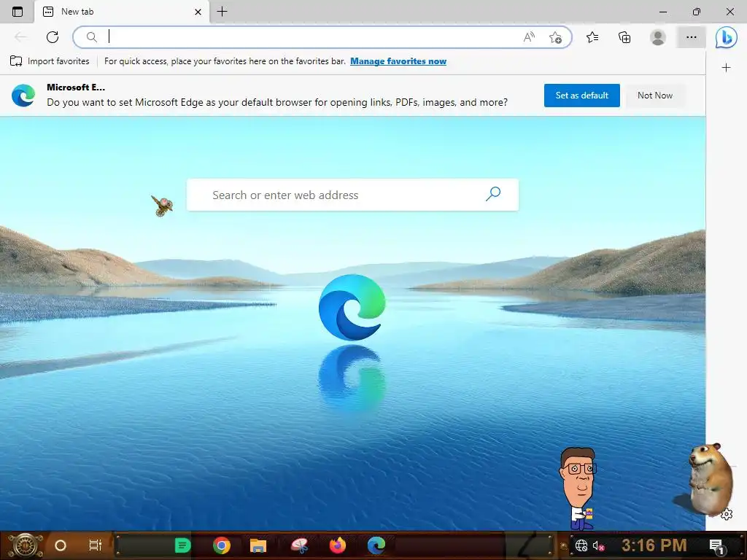Refresh the page
The height and width of the screenshot is (560, 747).
pyautogui.click(x=53, y=37)
